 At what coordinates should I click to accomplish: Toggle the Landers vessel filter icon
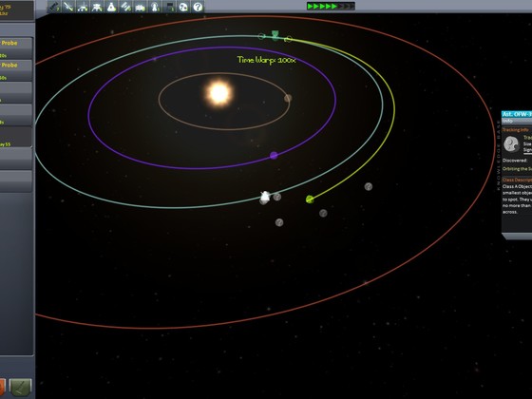point(97,7)
